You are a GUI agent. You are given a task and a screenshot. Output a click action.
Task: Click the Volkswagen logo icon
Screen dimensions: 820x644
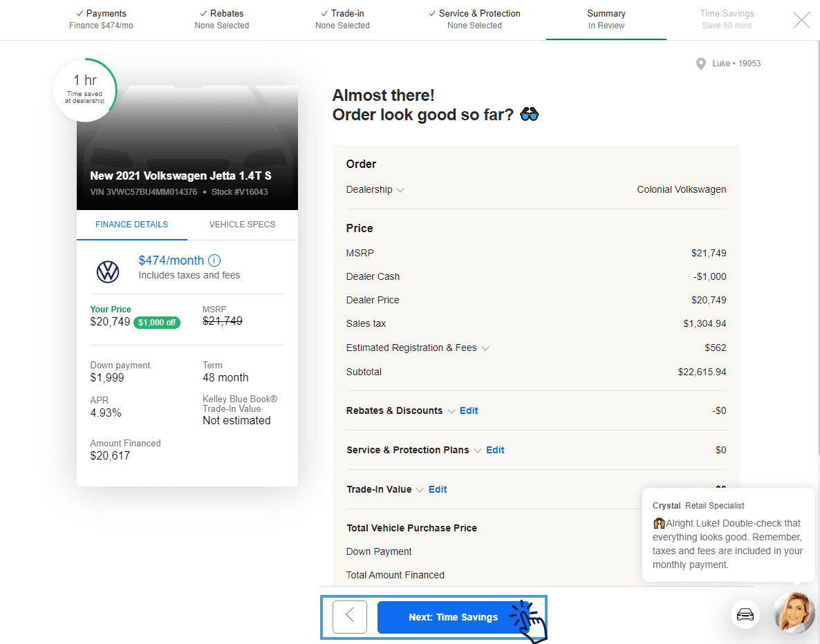(x=108, y=272)
